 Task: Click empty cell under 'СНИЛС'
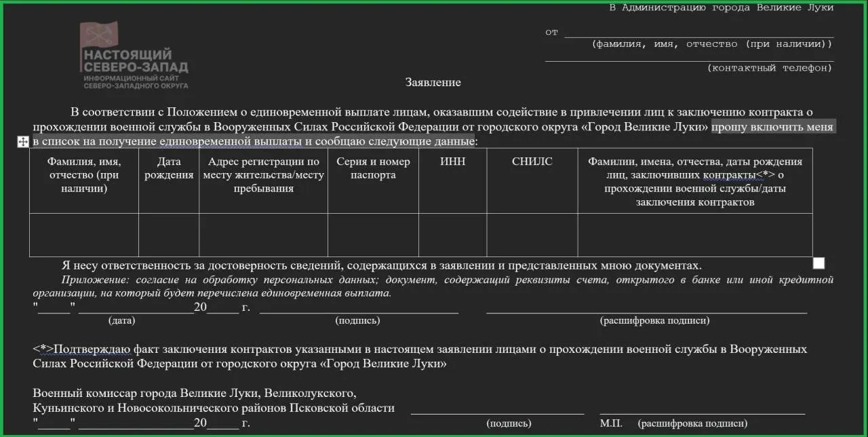pos(532,235)
